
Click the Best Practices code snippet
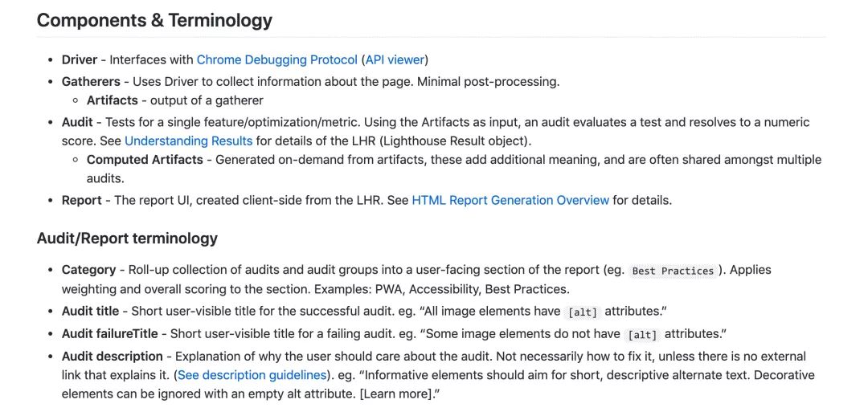point(673,271)
